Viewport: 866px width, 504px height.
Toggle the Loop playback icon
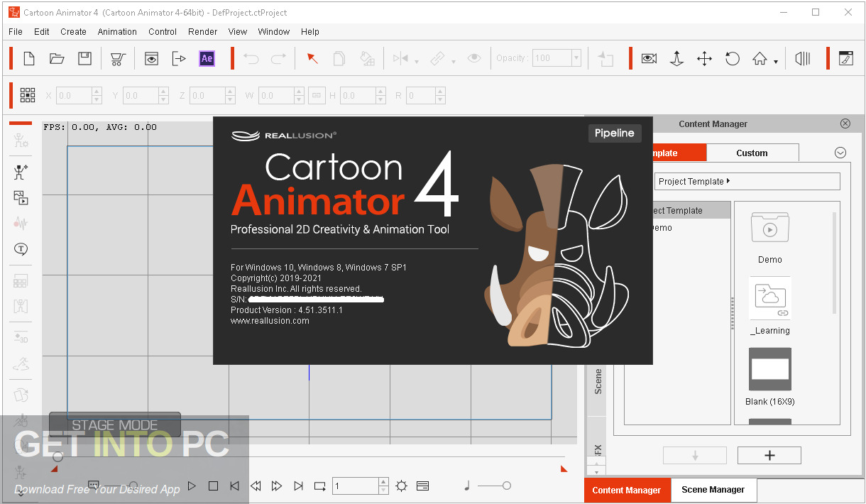pyautogui.click(x=320, y=486)
